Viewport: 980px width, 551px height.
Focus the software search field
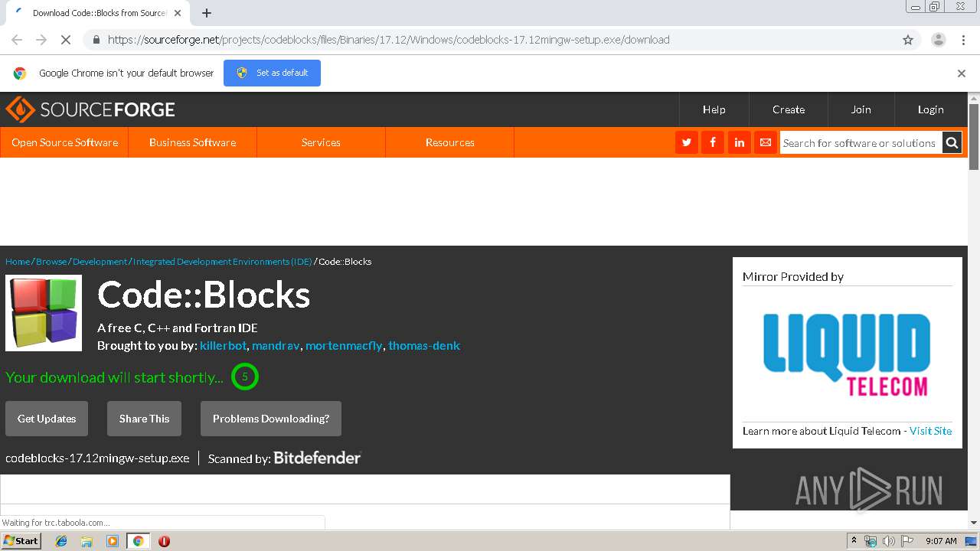tap(861, 143)
